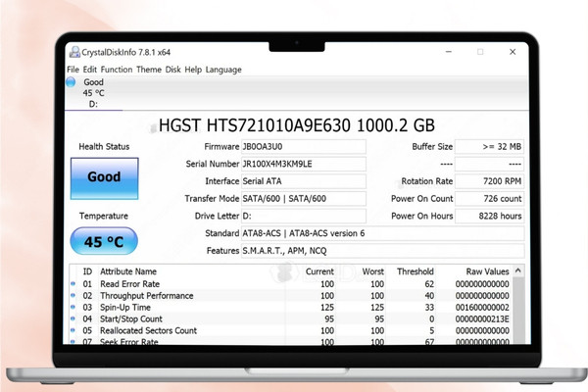Click the status dot beside Reallocated Sectors Count
This screenshot has width=588, height=392.
click(73, 330)
